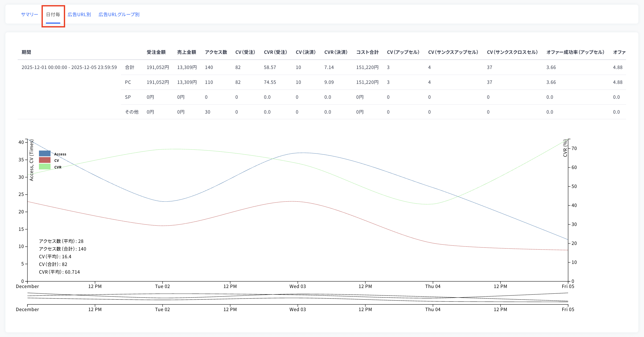Switch to 広告URL別 tab
This screenshot has width=644, height=337.
point(79,15)
